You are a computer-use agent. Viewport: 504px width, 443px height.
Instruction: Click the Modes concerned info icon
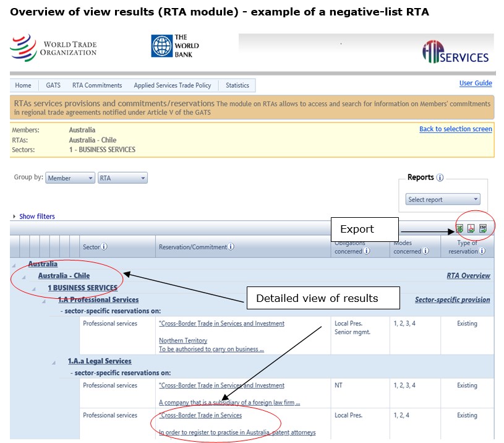(x=425, y=251)
